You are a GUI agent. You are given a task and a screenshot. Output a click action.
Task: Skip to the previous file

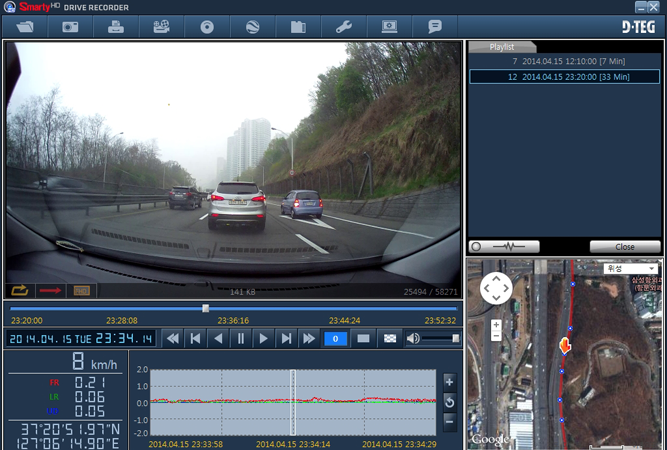pyautogui.click(x=195, y=339)
